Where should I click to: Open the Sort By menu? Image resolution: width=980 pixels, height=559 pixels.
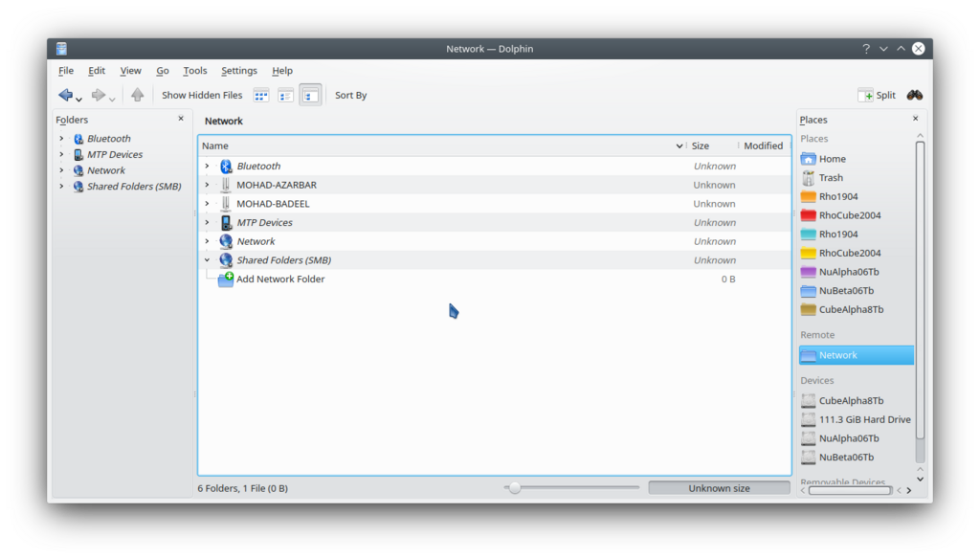[350, 95]
